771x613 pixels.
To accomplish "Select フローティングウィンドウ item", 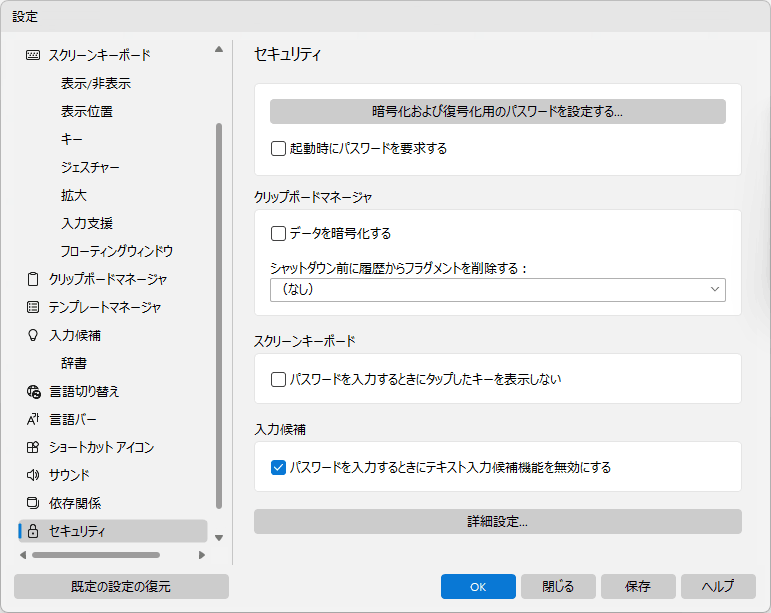I will (117, 251).
